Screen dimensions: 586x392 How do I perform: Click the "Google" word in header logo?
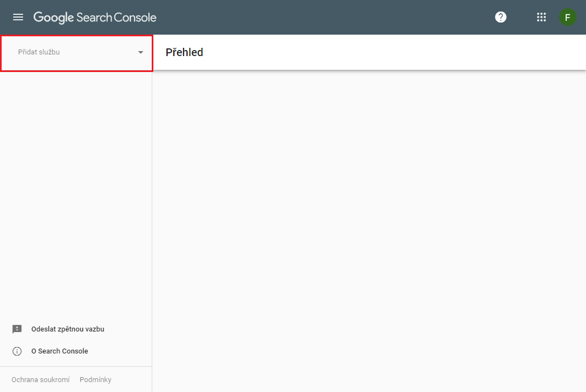click(x=53, y=17)
